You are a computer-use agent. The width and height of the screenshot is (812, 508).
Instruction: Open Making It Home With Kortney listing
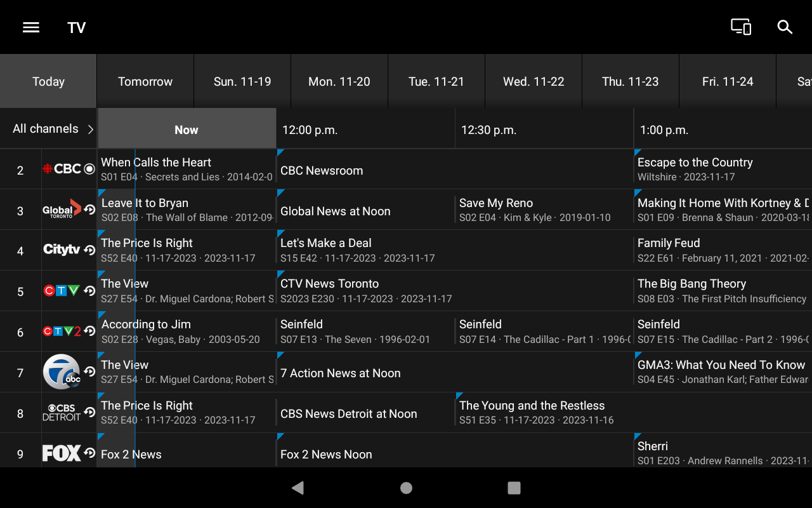[x=723, y=210]
